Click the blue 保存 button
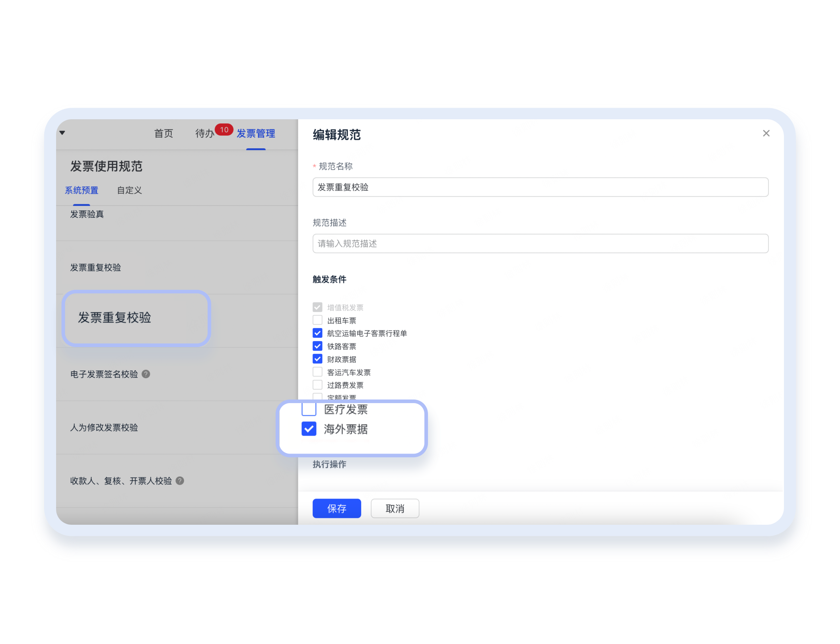 tap(336, 508)
